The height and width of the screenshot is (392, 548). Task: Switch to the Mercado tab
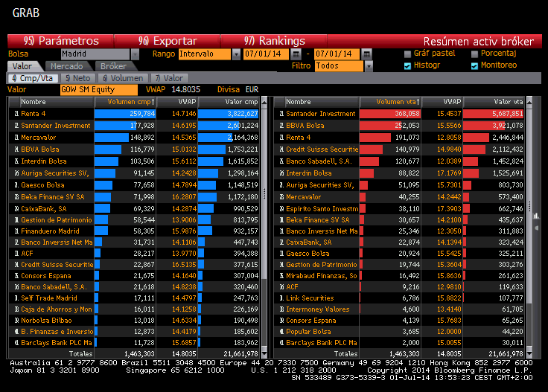(67, 66)
